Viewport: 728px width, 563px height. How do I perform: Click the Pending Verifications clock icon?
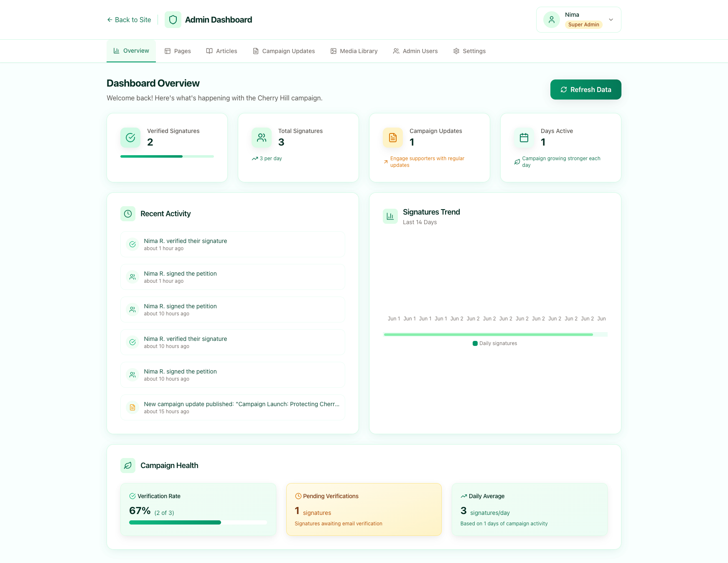298,496
